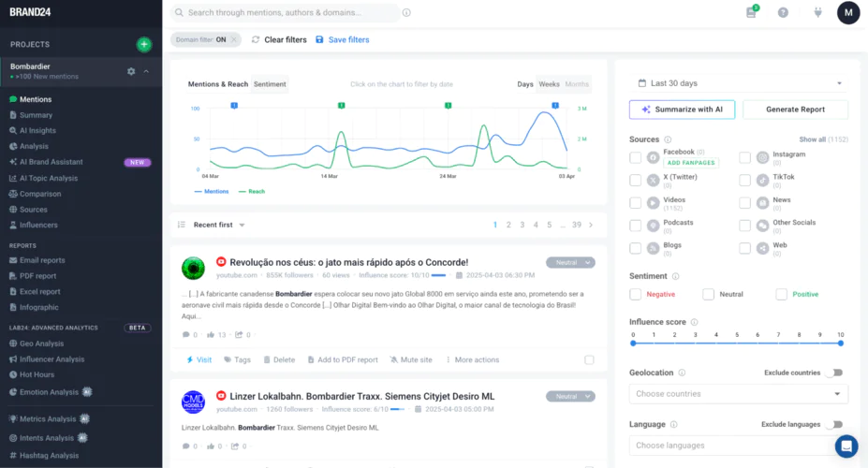Viewport: 868px width, 468px height.
Task: Visit the Revolução nos céus mention
Action: coord(199,360)
